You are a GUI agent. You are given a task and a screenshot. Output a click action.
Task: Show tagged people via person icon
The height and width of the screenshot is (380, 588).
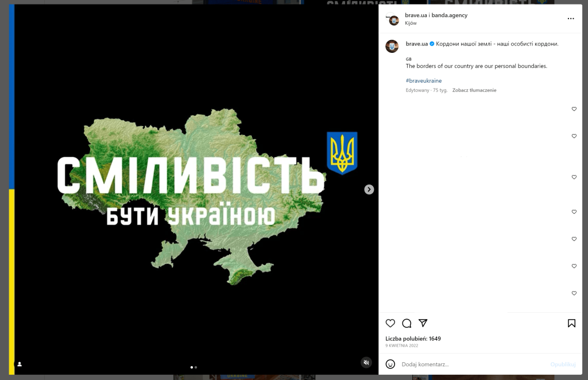[x=20, y=364]
